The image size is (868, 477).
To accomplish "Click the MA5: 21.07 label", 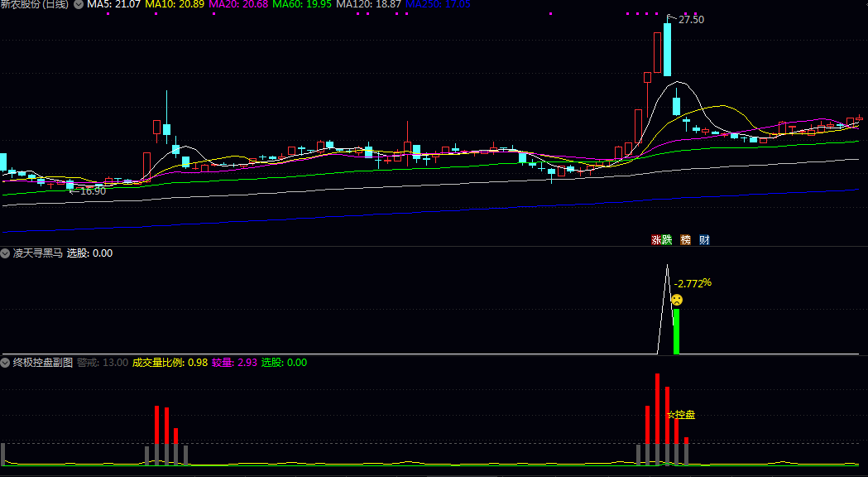I will pyautogui.click(x=113, y=4).
